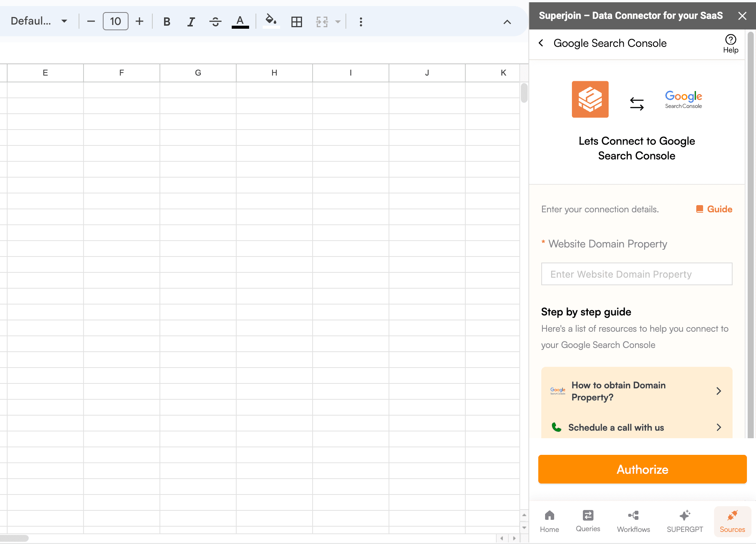The height and width of the screenshot is (544, 756).
Task: Click the text color swatch icon
Action: [241, 22]
